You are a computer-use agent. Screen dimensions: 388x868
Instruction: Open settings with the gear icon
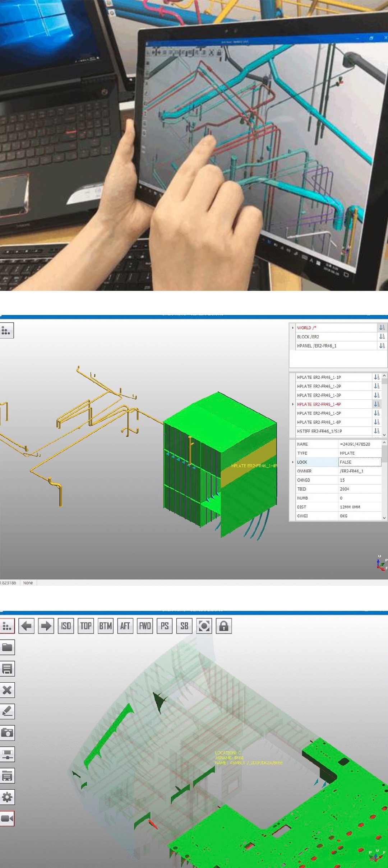(x=7, y=797)
